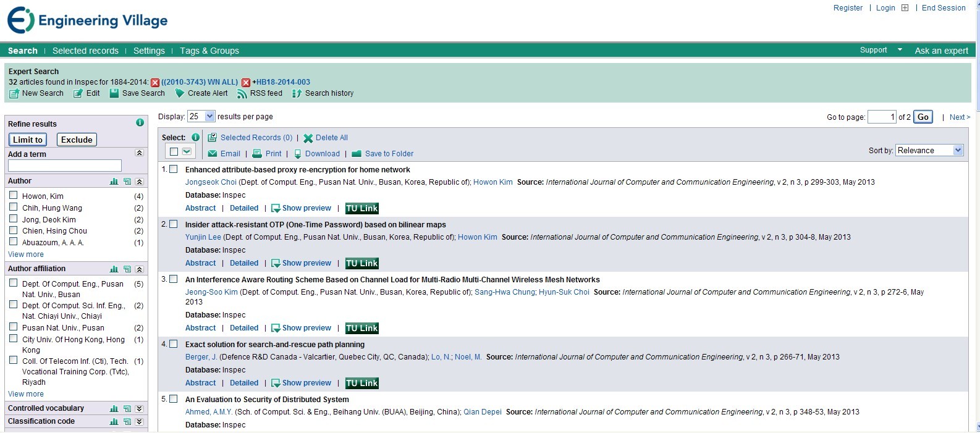Screen dimensions: 980x433
Task: Remove the HB18-2014-003 search term
Action: pyautogui.click(x=246, y=83)
